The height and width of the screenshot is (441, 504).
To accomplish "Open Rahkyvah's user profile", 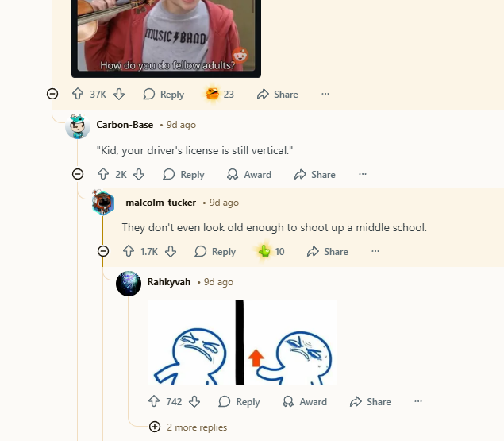I will coord(168,281).
